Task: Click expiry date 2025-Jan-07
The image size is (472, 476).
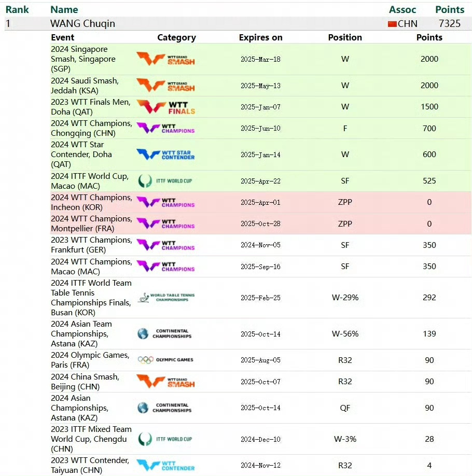Action: pos(260,107)
